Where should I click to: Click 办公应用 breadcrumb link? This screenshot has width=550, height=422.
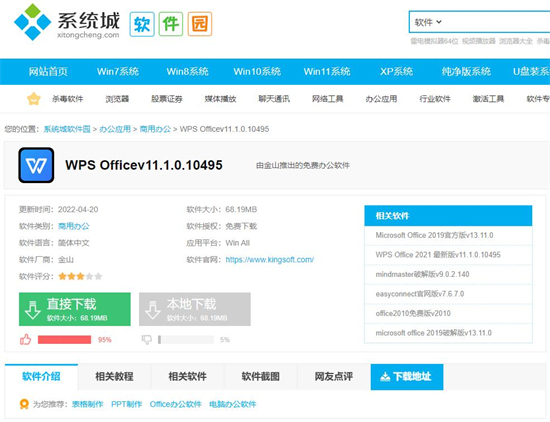pyautogui.click(x=115, y=129)
